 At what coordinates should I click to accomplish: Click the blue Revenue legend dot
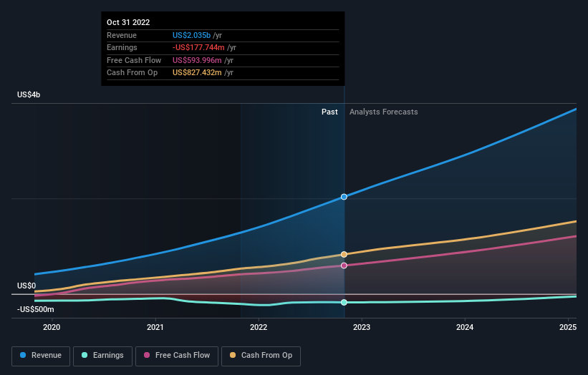click(23, 355)
